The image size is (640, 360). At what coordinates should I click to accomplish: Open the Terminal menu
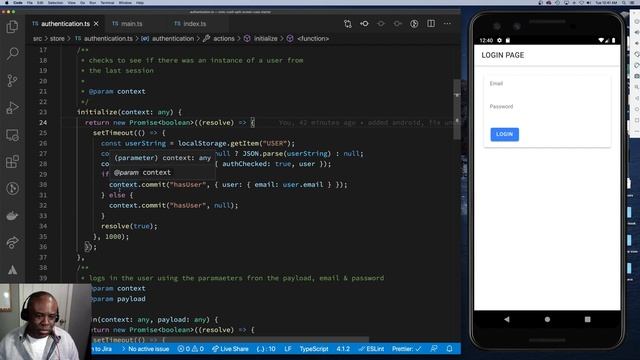(x=107, y=2)
